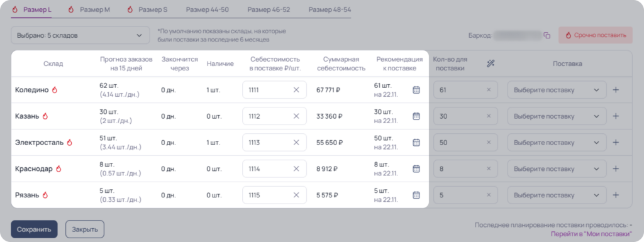
Task: Click the magic wand autofill icon
Action: 491,63
